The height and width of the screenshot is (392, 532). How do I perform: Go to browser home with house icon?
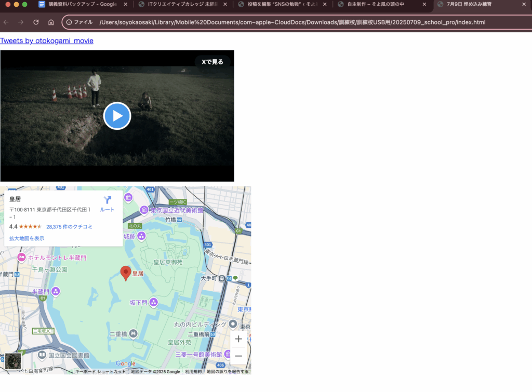click(51, 22)
